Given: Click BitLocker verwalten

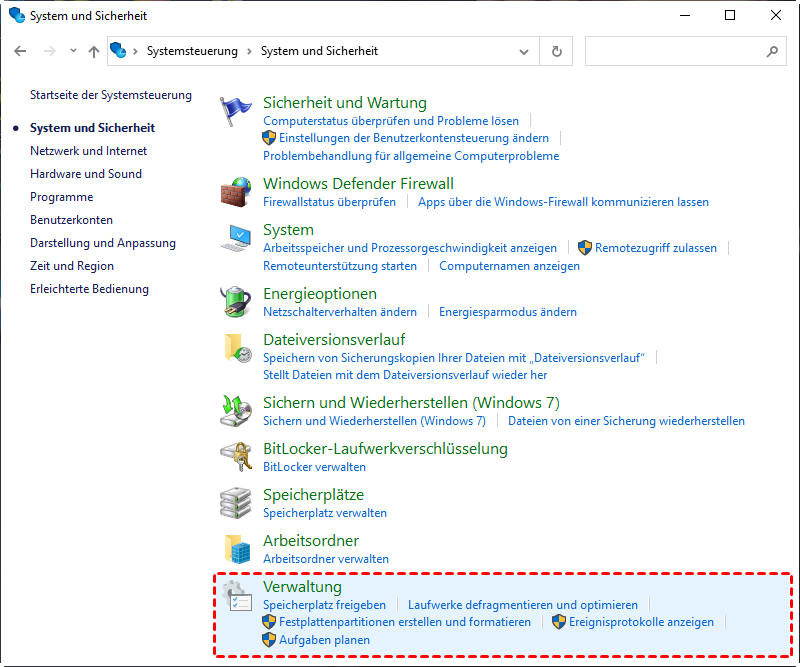Looking at the screenshot, I should click(314, 467).
